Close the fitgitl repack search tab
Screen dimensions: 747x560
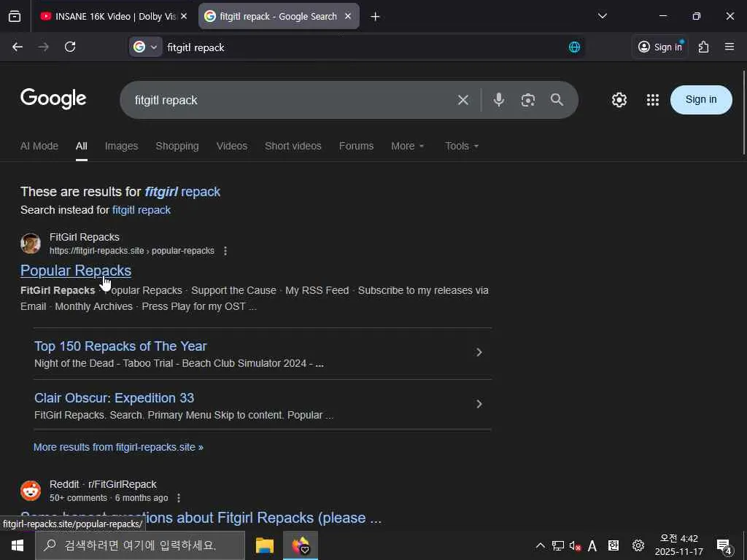(348, 16)
